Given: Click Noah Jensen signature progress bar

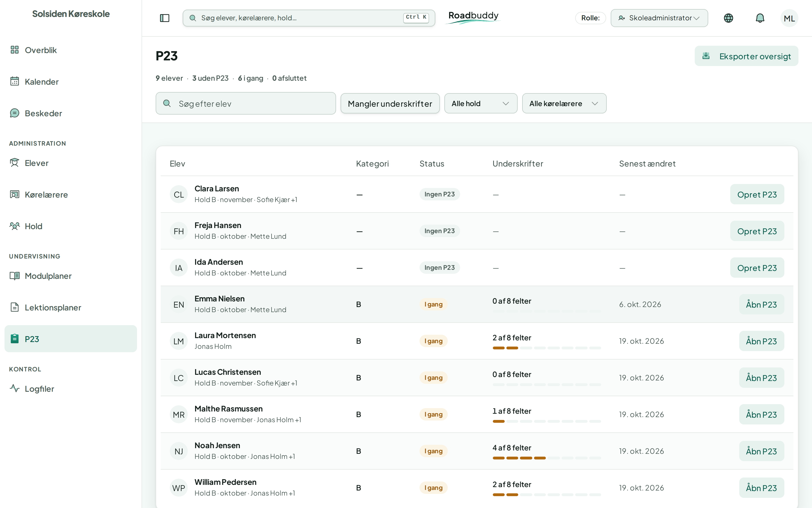Looking at the screenshot, I should 547,458.
